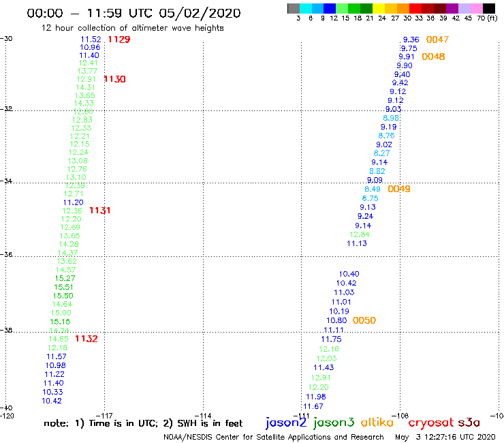This screenshot has width=504, height=443.
Task: Click wave height value 11.20
Action: (x=74, y=202)
